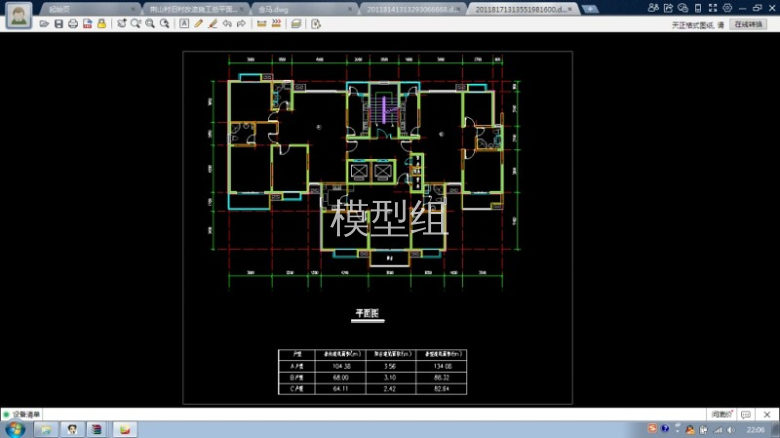Open the mobile phone icon
The width and height of the screenshot is (780, 438).
pyautogui.click(x=698, y=8)
